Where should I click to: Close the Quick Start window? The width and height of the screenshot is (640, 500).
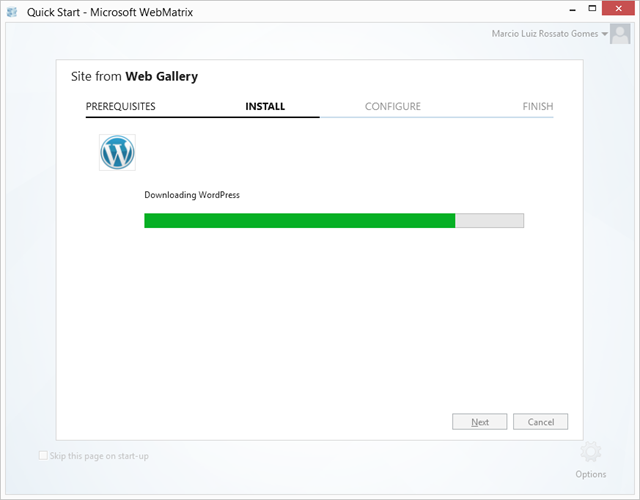618,9
